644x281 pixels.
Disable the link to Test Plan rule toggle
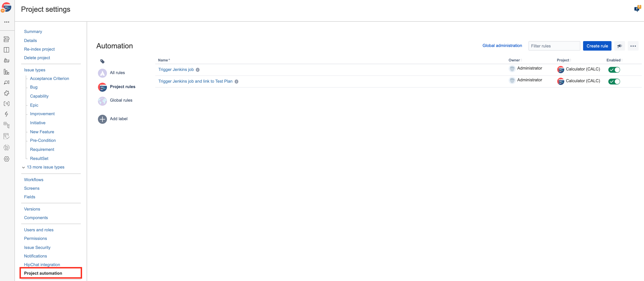[614, 82]
